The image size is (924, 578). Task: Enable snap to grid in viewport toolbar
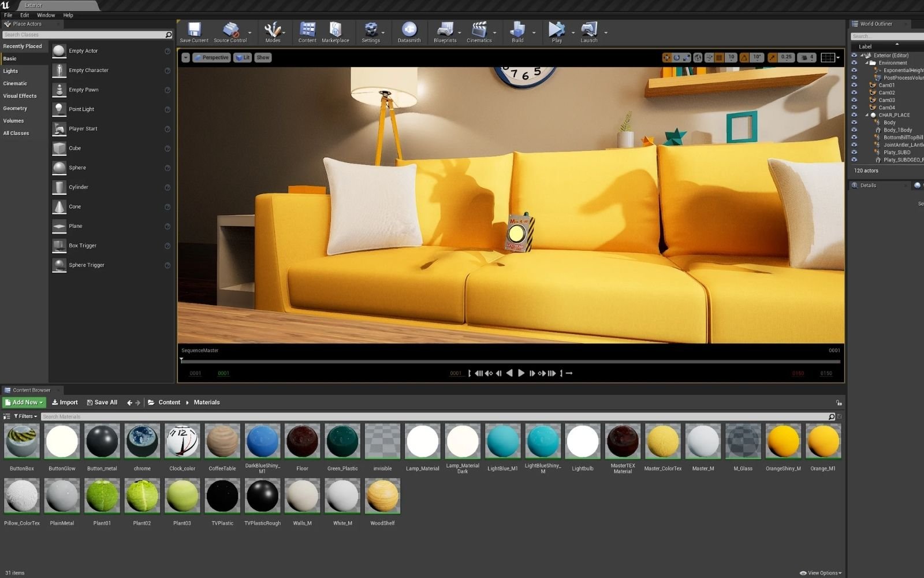718,57
